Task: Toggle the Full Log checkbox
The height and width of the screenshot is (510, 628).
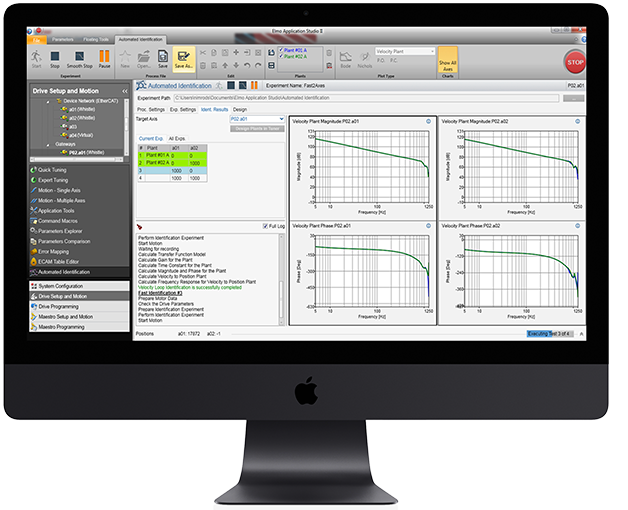Action: (265, 226)
